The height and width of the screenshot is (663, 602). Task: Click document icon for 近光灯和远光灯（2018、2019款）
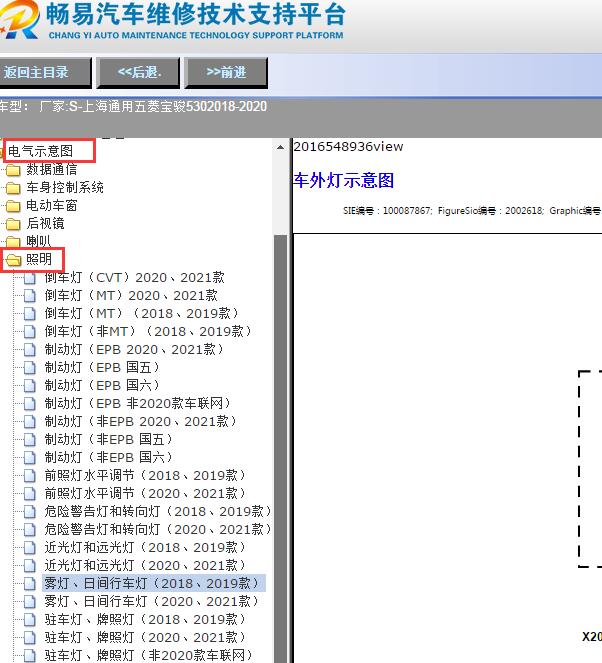(x=30, y=548)
